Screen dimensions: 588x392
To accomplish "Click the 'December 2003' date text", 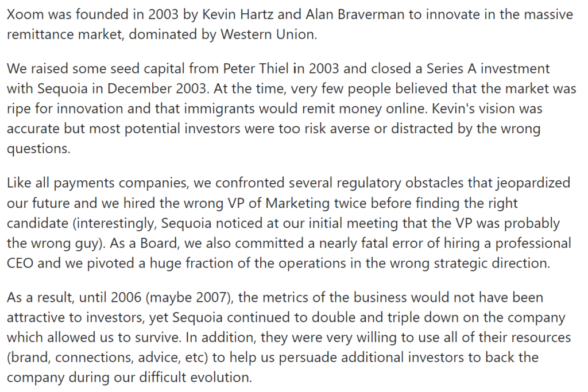I will tap(157, 89).
